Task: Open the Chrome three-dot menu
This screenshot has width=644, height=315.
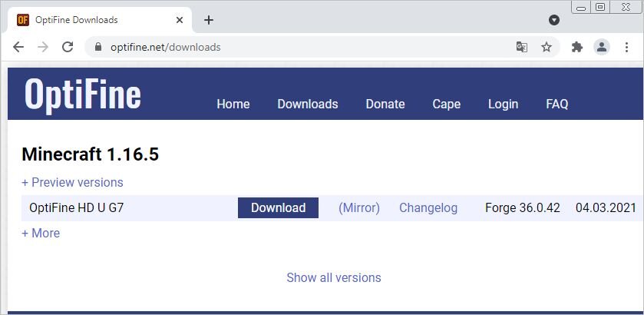Action: click(626, 48)
